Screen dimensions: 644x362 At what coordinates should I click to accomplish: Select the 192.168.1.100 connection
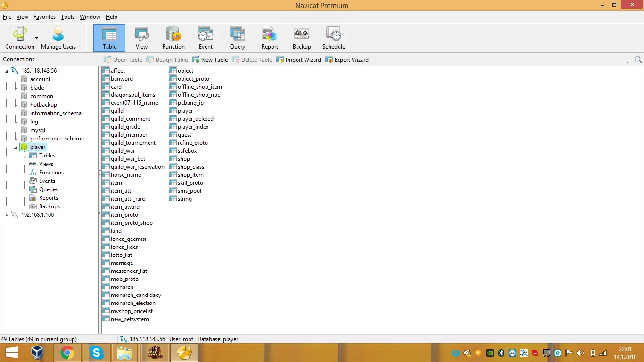tap(37, 215)
